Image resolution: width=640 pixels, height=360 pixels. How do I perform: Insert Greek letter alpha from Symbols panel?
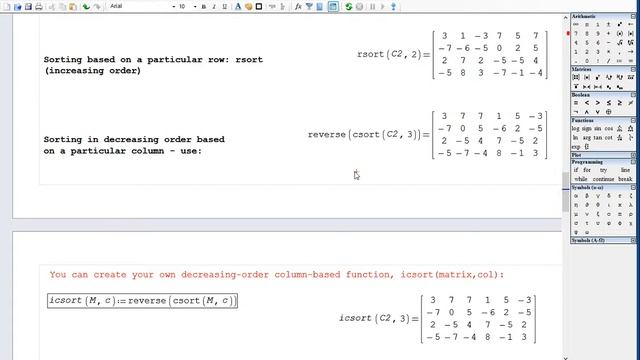576,196
